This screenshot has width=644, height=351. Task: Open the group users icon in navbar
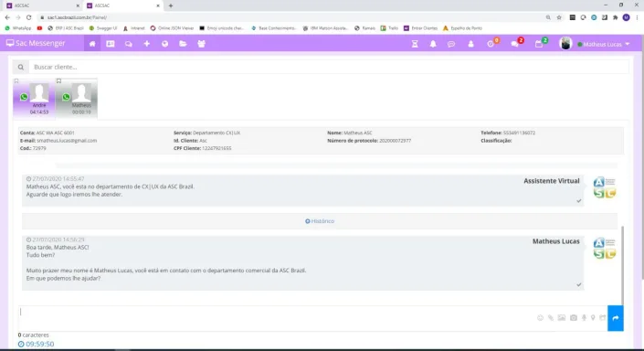(x=201, y=44)
